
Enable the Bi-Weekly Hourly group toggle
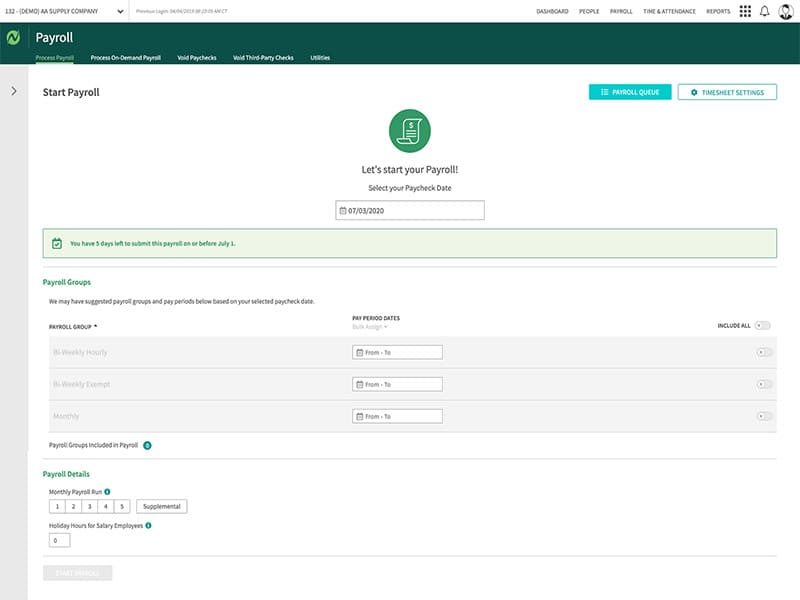765,352
